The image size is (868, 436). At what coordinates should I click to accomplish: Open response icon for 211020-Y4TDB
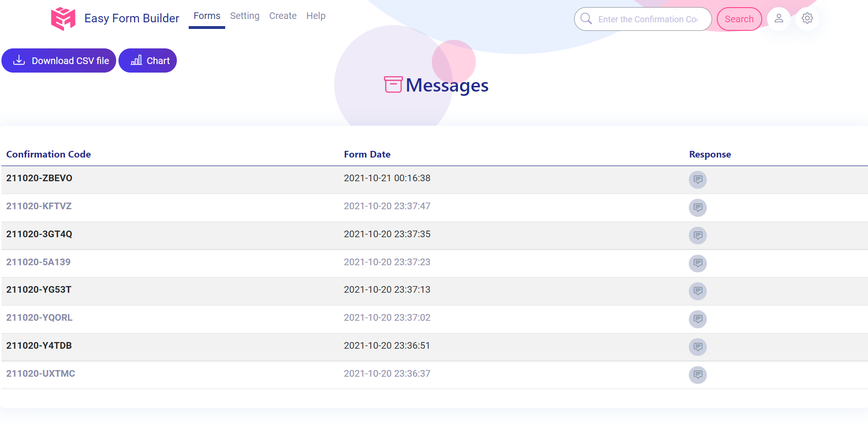(698, 347)
